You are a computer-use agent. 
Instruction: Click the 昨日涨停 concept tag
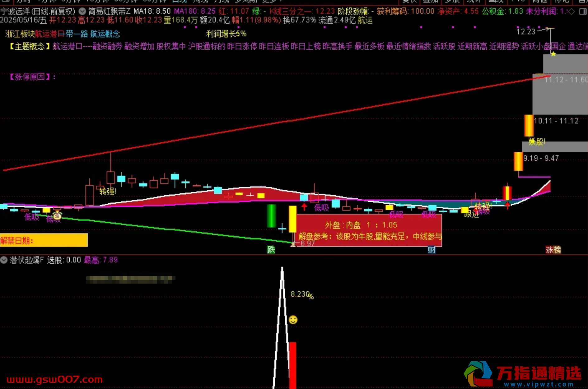[x=242, y=46]
